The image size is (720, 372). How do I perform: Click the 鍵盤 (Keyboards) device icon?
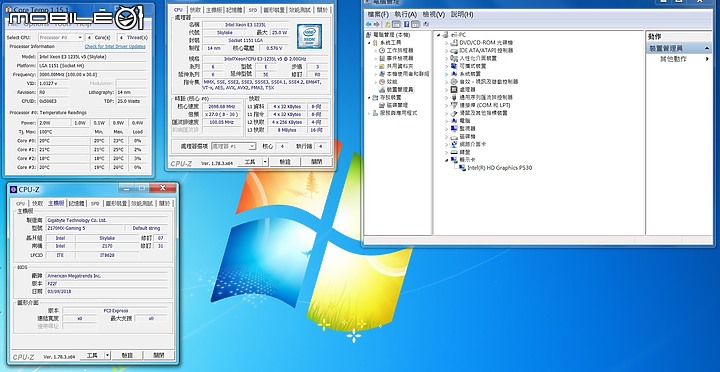[454, 152]
